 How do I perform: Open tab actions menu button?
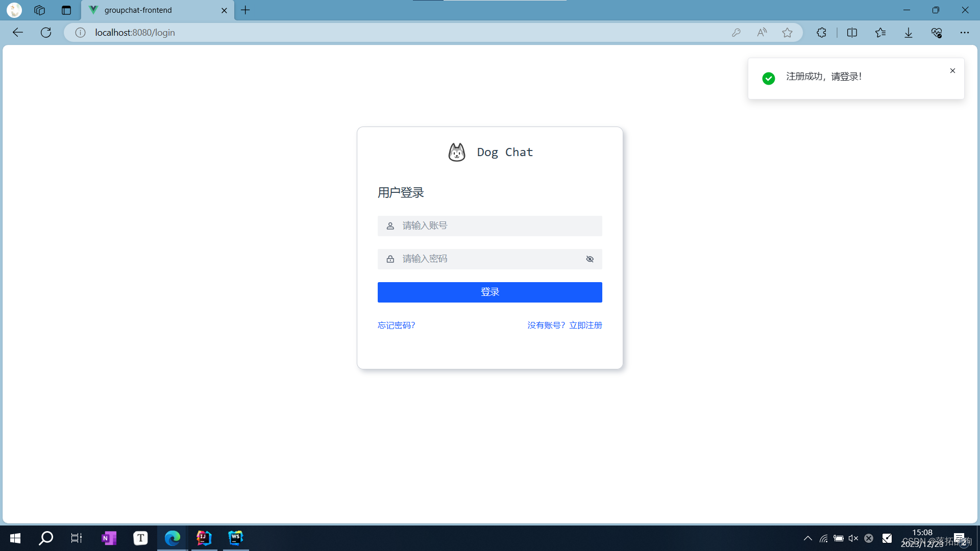(66, 10)
